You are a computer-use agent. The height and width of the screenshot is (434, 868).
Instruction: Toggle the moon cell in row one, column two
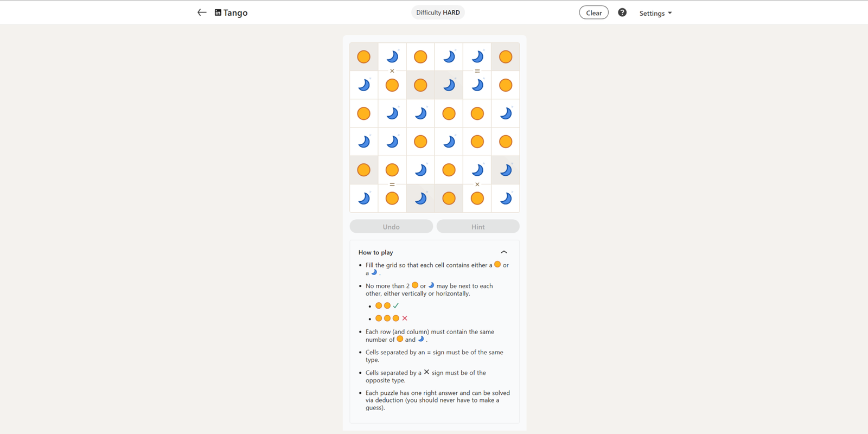(392, 57)
